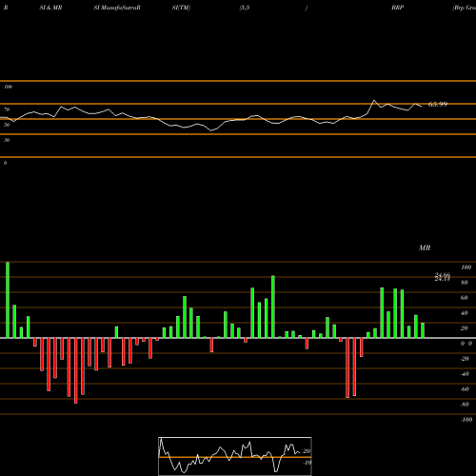The image size is (476, 476).
Task: Click the -60 label on MR axis
Action: 465,389
